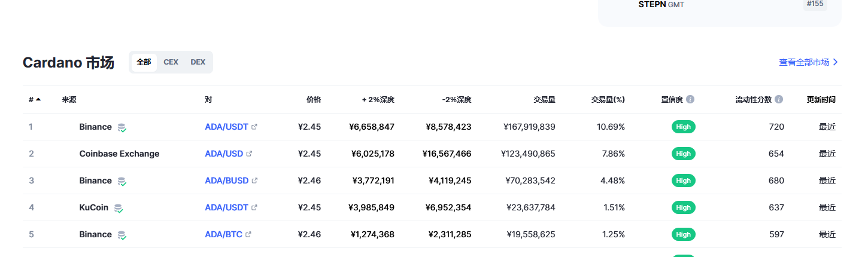Select the 全部 market filter
The width and height of the screenshot is (868, 257).
point(144,62)
